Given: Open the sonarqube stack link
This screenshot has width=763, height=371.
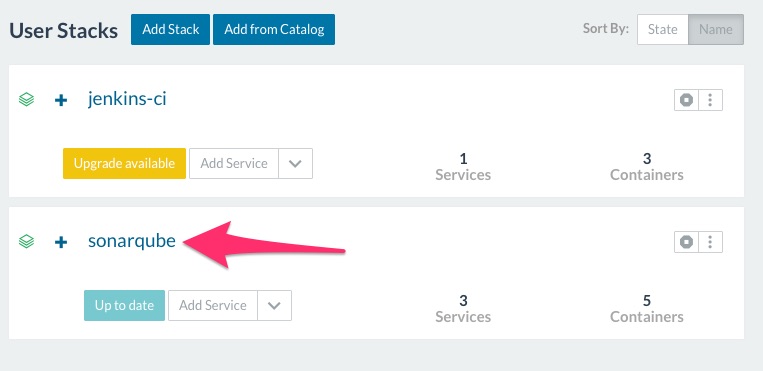Looking at the screenshot, I should [x=132, y=241].
